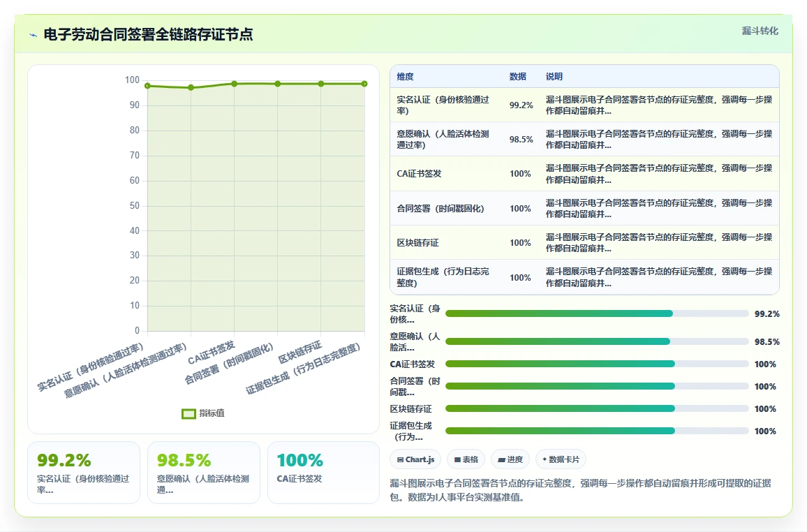Click the y-axis label 90
807x532 pixels.
pos(134,105)
